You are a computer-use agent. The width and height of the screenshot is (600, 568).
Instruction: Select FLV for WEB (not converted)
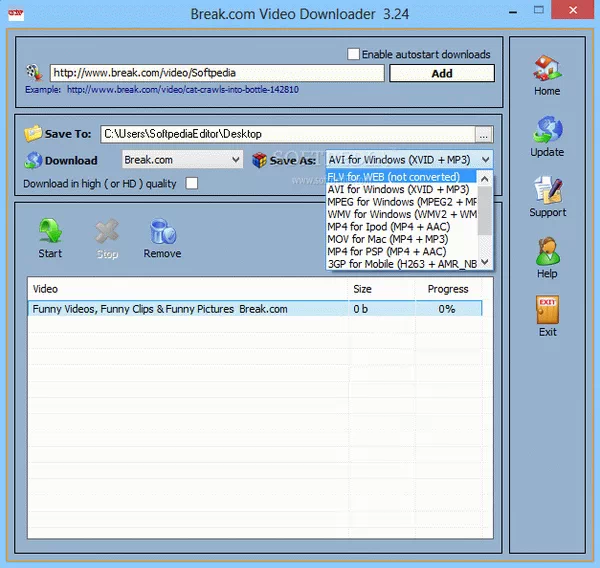point(401,177)
